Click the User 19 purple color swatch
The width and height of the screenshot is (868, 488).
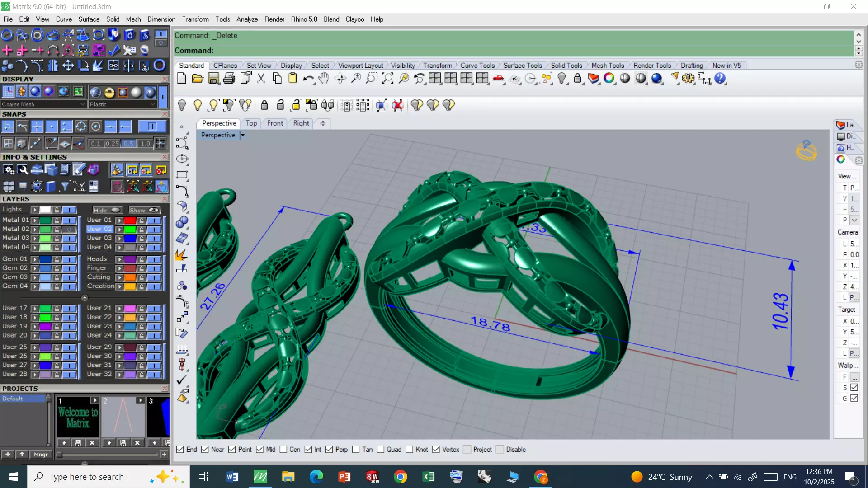45,327
